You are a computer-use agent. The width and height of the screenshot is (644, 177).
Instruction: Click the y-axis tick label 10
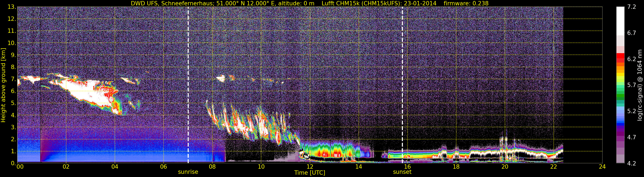12,43
